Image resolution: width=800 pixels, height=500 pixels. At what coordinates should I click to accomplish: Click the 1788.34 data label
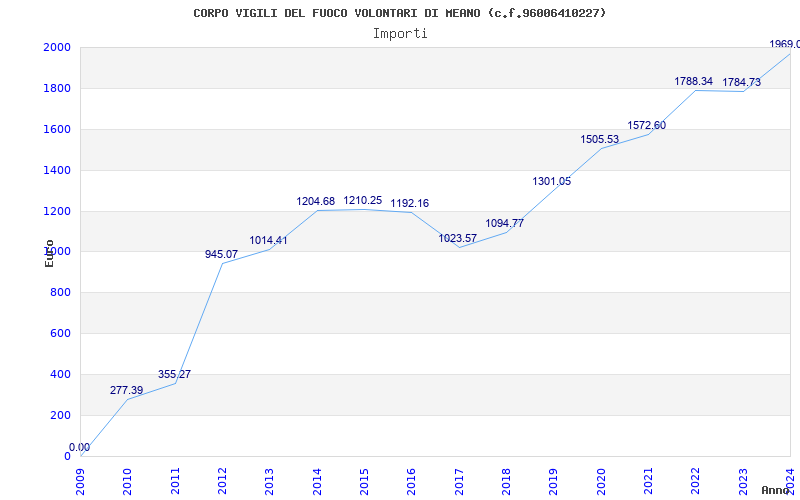pos(693,81)
